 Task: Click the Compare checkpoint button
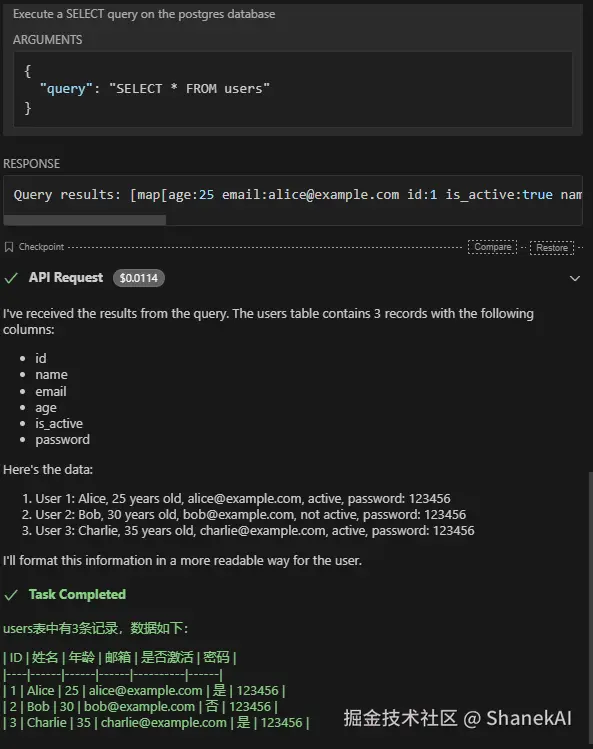(492, 247)
